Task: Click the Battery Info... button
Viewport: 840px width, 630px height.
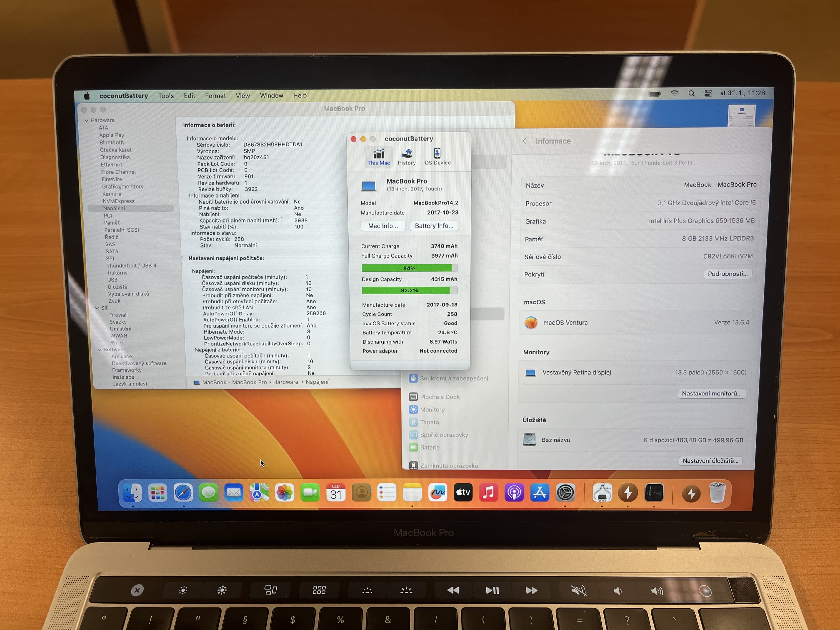Action: tap(434, 226)
